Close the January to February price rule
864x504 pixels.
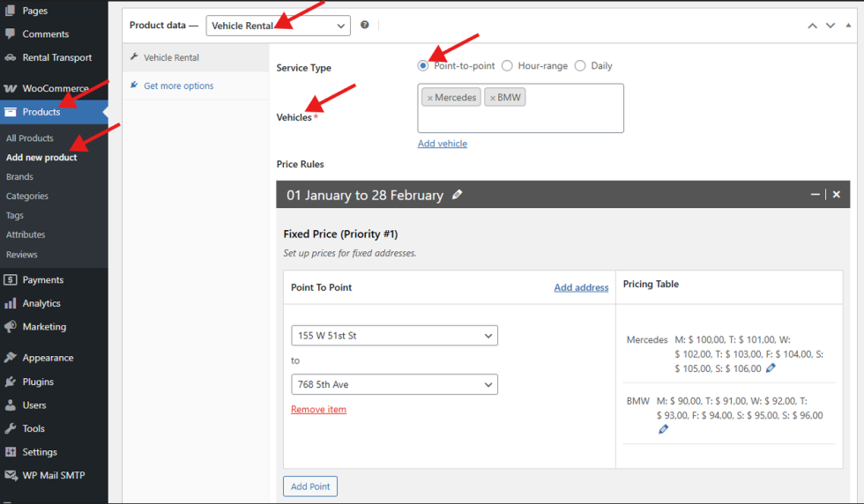[837, 194]
